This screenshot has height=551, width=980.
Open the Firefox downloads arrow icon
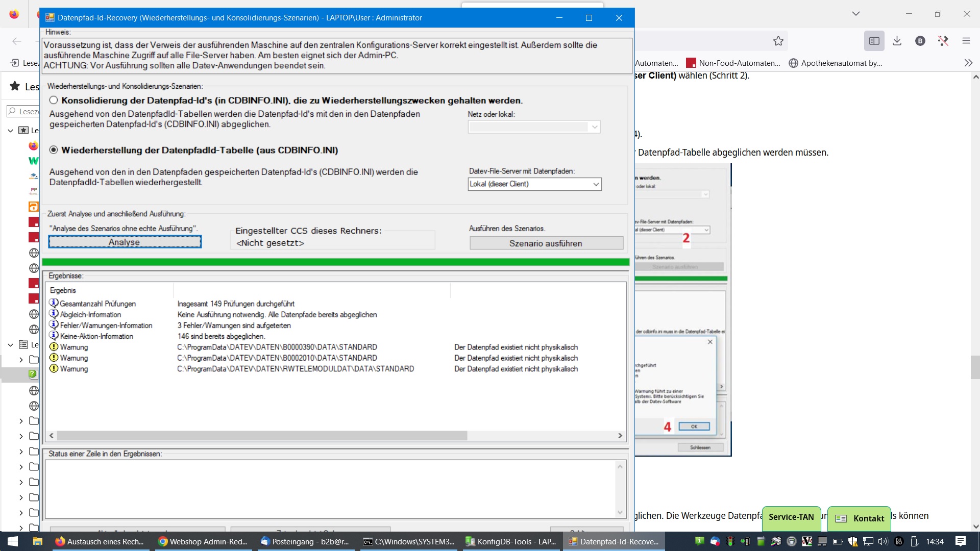point(897,41)
